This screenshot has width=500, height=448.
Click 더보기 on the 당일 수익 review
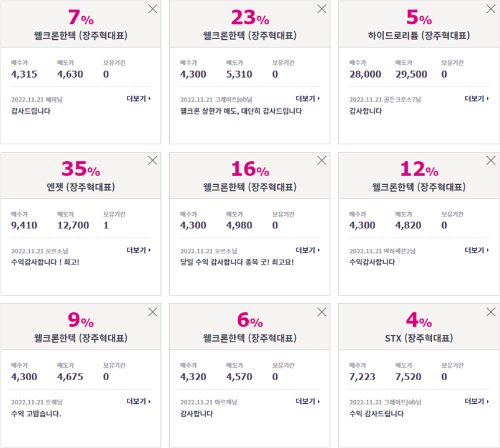tap(307, 250)
